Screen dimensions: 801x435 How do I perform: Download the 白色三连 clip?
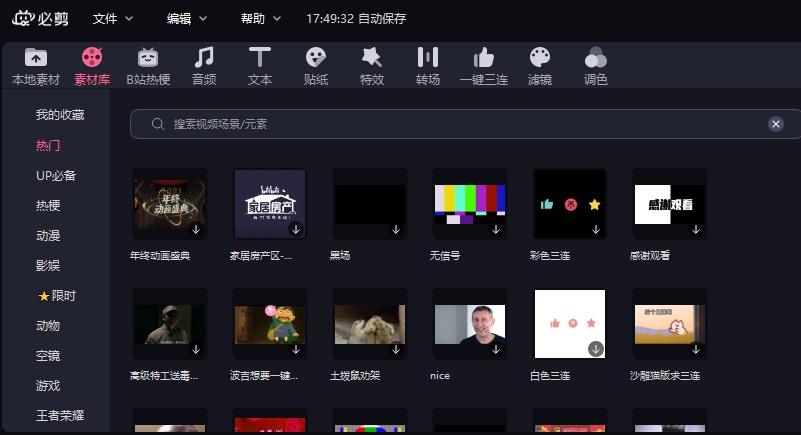596,349
